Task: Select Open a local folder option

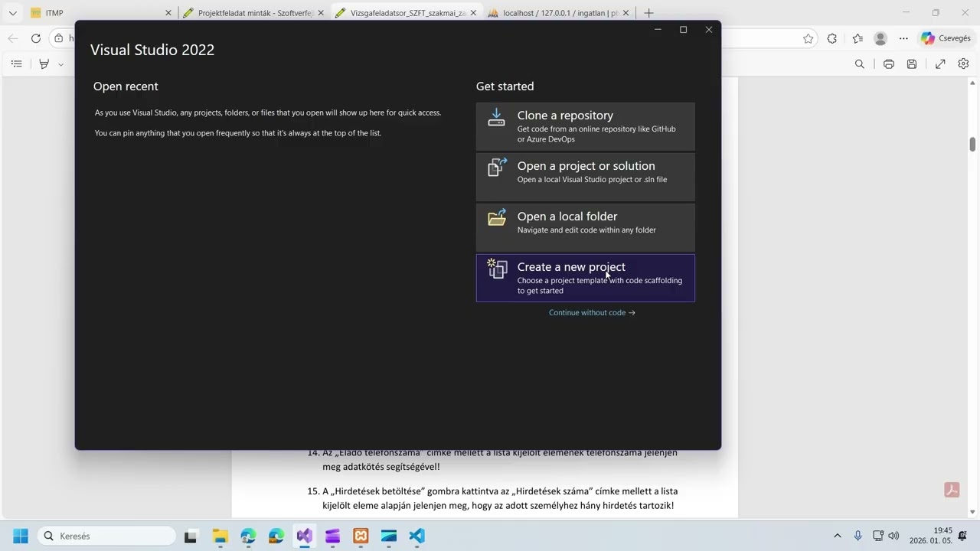Action: point(585,227)
